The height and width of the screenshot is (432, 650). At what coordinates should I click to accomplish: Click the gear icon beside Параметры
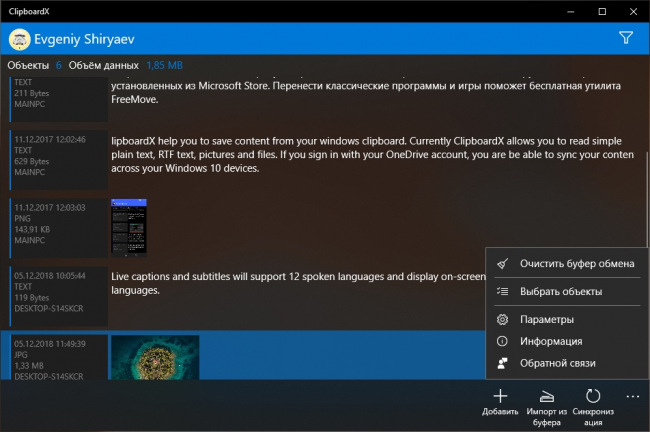502,319
